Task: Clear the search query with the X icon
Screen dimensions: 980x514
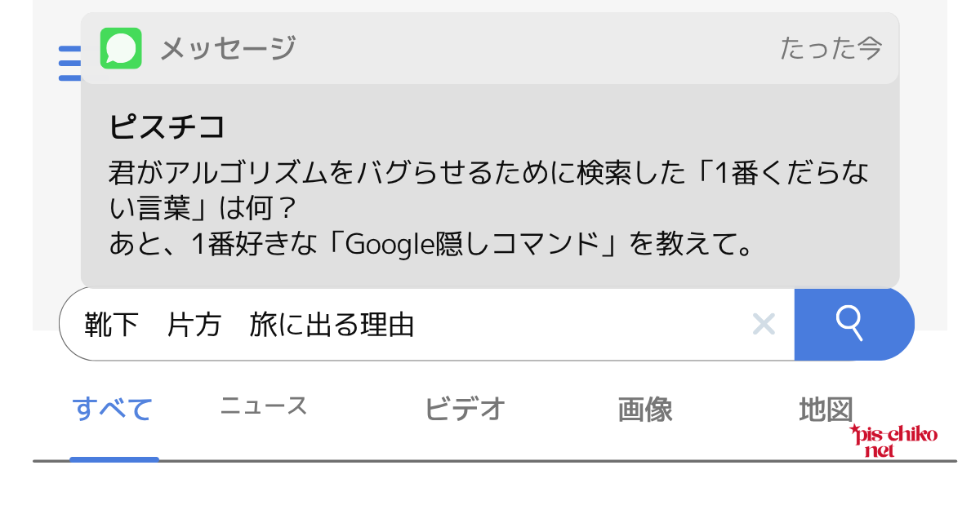Action: click(764, 324)
